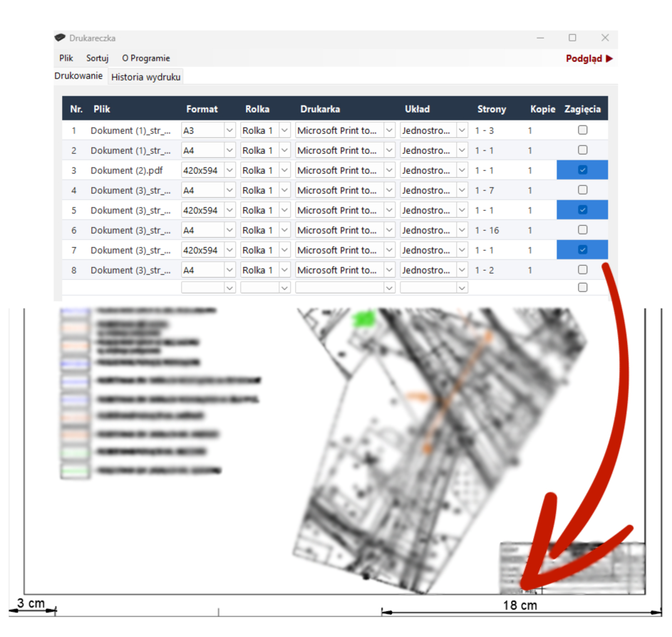Select the Drukowanie tab
Image resolution: width=672 pixels, height=637 pixels.
[78, 76]
